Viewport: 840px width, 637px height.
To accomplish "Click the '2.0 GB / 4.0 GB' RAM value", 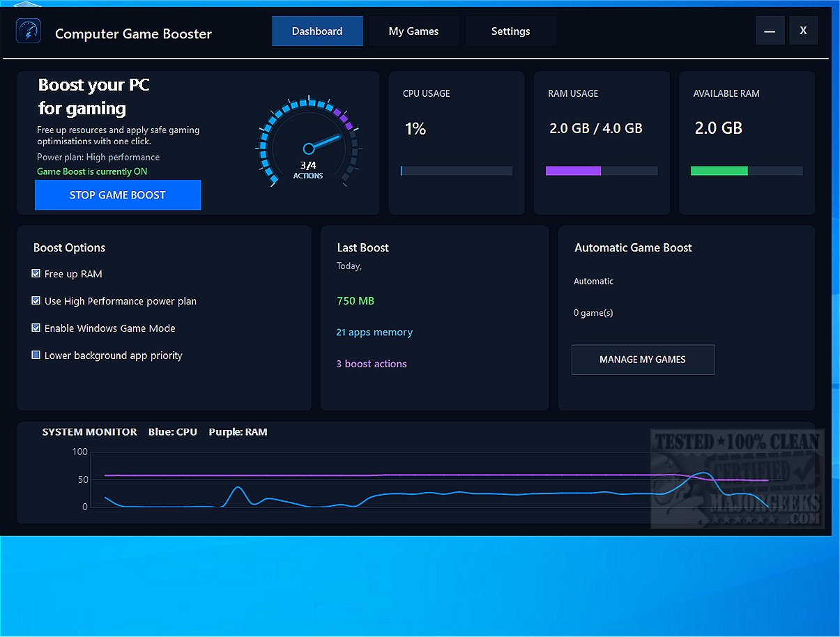I will (596, 128).
